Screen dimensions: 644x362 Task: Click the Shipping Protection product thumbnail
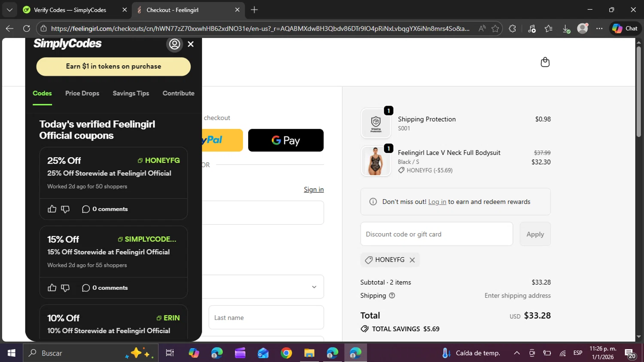pos(376,123)
